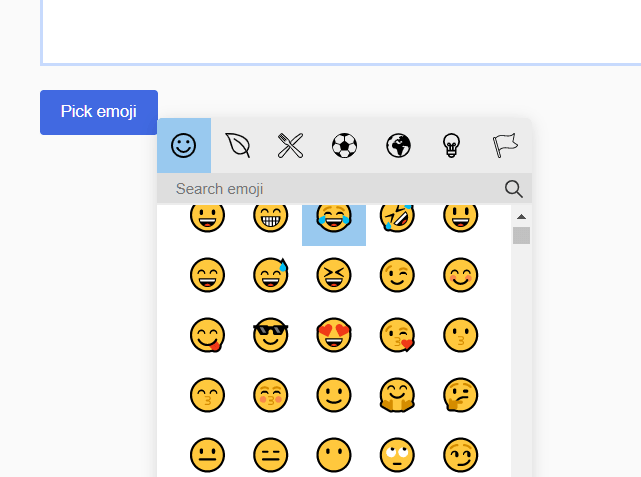The height and width of the screenshot is (477, 641).
Task: Click the magnifying glass search icon
Action: pos(513,189)
